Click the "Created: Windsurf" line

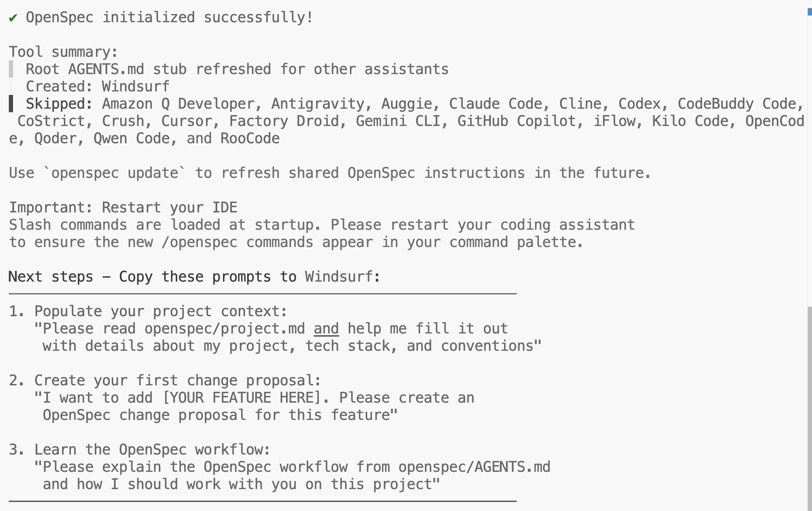click(x=98, y=87)
